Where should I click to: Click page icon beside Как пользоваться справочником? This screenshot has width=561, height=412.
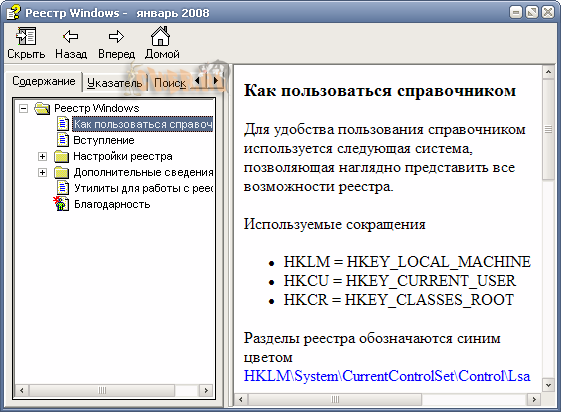[x=63, y=124]
